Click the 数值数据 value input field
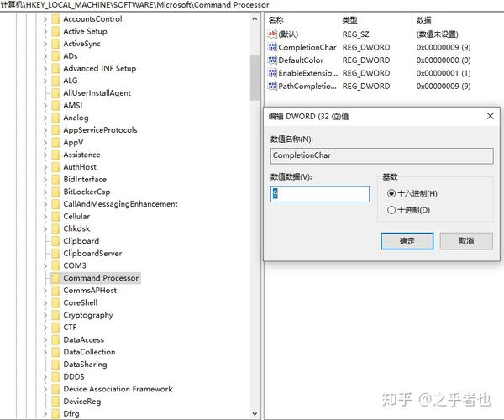This screenshot has width=504, height=420. [320, 194]
